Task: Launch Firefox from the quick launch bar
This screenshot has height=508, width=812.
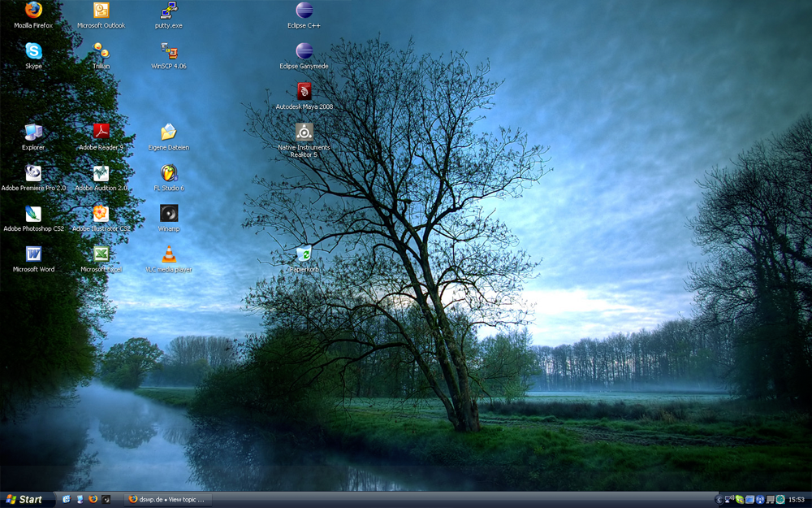Action: pyautogui.click(x=93, y=499)
